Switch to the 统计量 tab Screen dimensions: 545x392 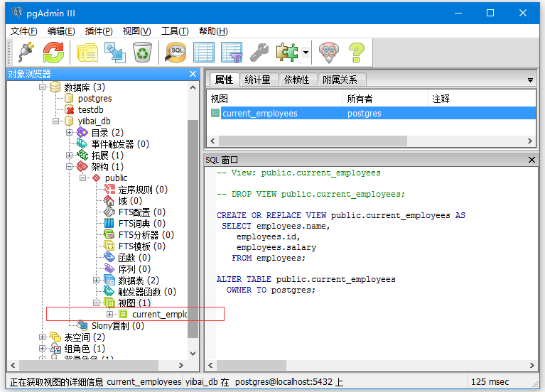(x=257, y=80)
